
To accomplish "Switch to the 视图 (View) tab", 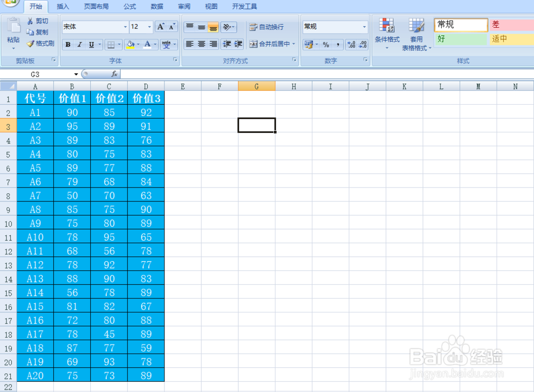I will coord(211,6).
